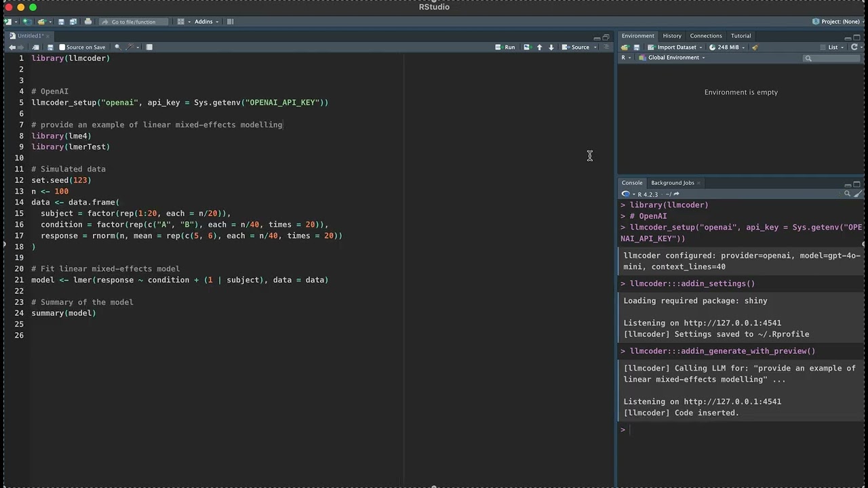Image resolution: width=868 pixels, height=488 pixels.
Task: Run the current line or selection
Action: point(505,47)
